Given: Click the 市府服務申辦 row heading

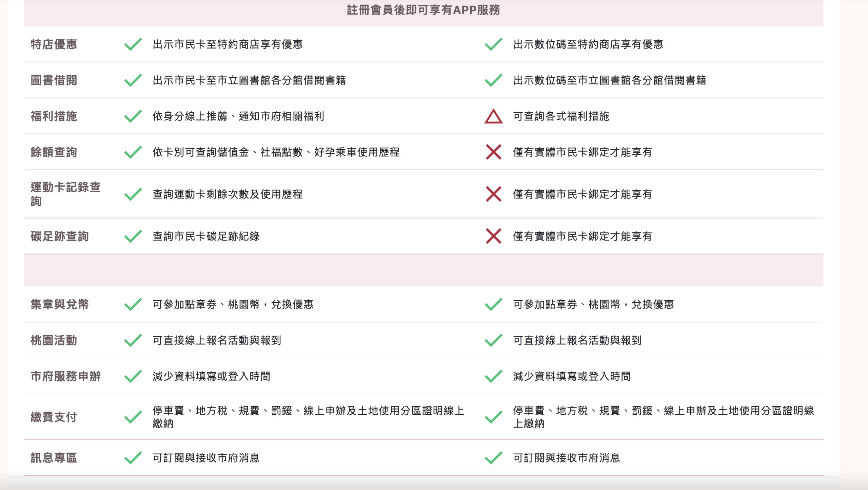Looking at the screenshot, I should 66,376.
